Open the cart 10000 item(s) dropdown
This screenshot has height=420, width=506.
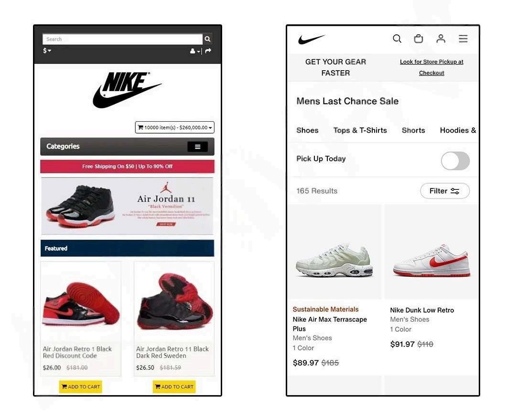tap(174, 127)
